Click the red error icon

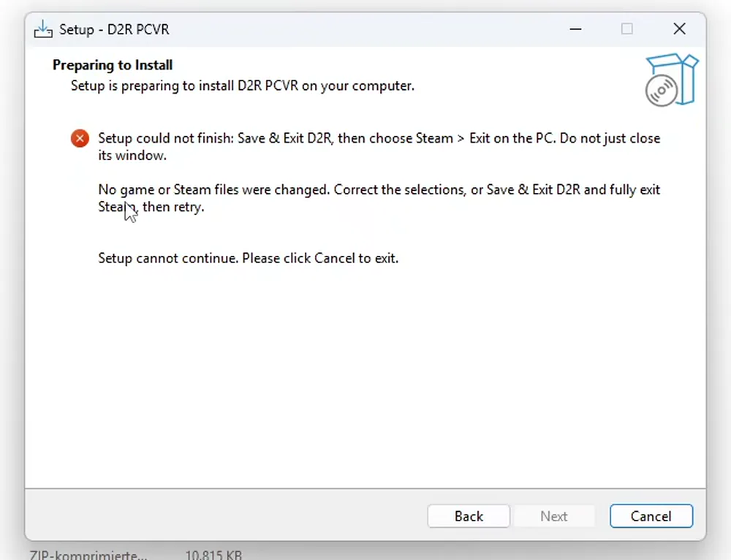(80, 138)
